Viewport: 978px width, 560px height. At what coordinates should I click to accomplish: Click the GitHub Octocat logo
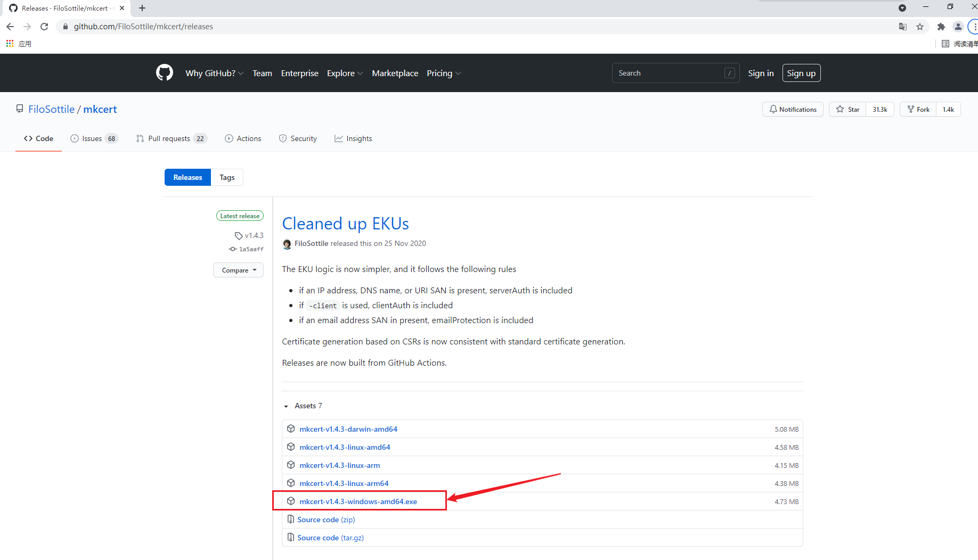[x=164, y=73]
